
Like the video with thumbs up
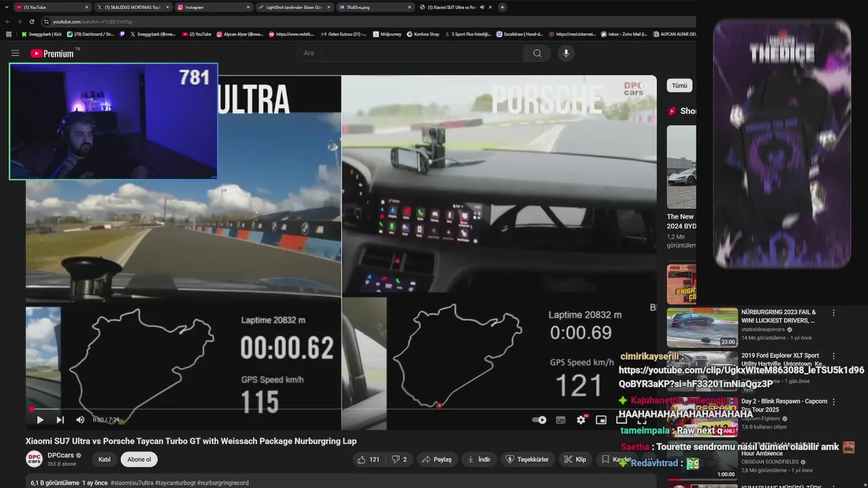368,459
